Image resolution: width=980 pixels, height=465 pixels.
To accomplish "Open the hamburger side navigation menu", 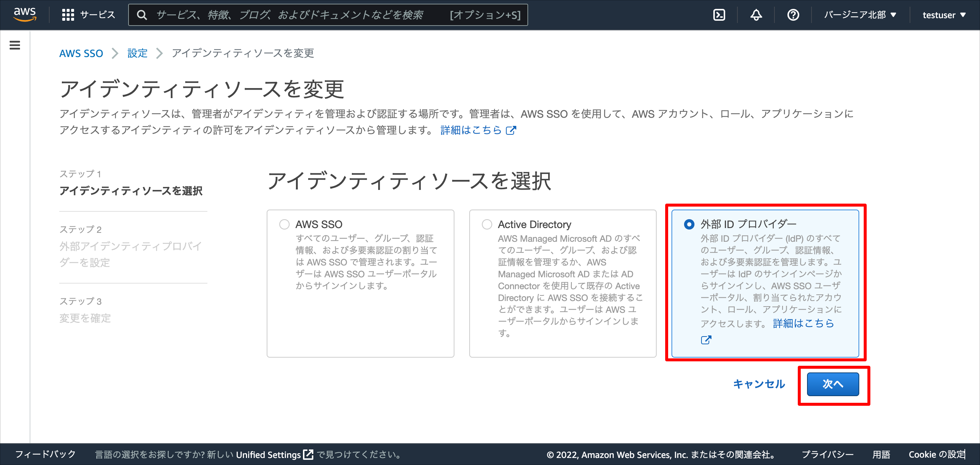I will click(15, 45).
